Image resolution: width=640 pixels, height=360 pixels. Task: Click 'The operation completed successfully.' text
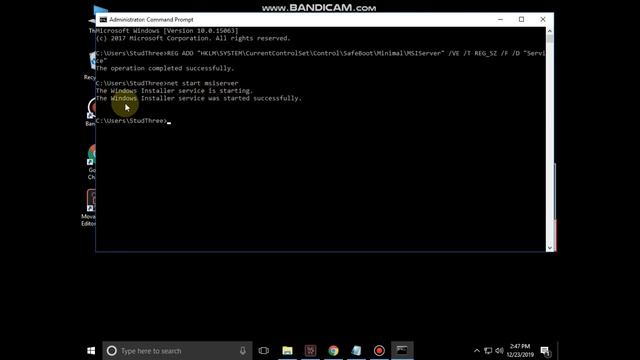pyautogui.click(x=165, y=68)
